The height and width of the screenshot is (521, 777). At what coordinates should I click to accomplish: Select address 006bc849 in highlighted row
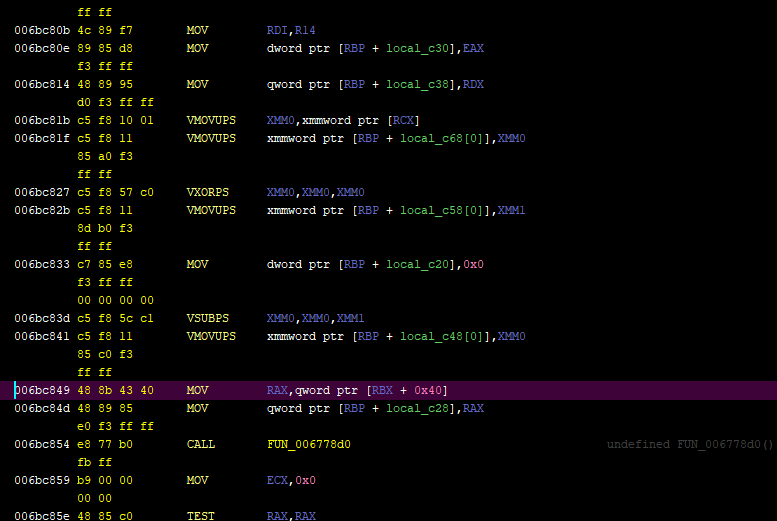click(x=42, y=390)
